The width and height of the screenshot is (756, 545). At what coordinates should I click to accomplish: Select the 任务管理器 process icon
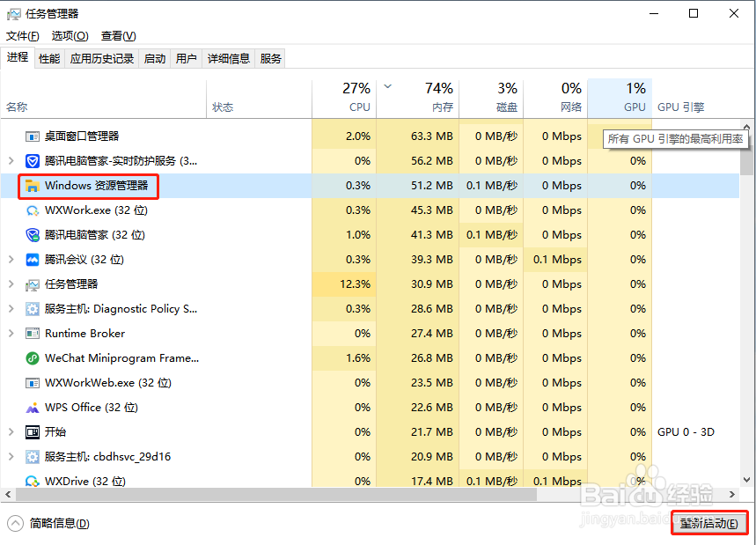30,284
